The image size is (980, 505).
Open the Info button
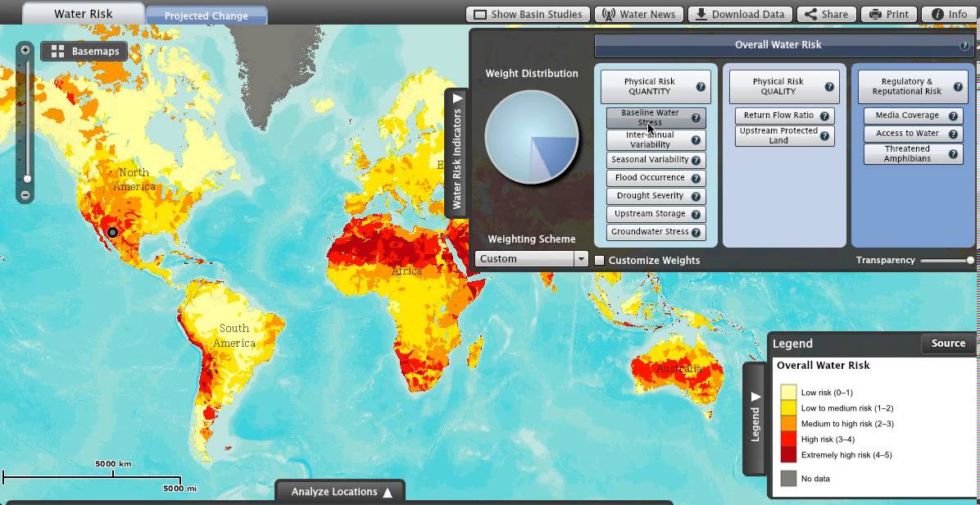pyautogui.click(x=949, y=15)
